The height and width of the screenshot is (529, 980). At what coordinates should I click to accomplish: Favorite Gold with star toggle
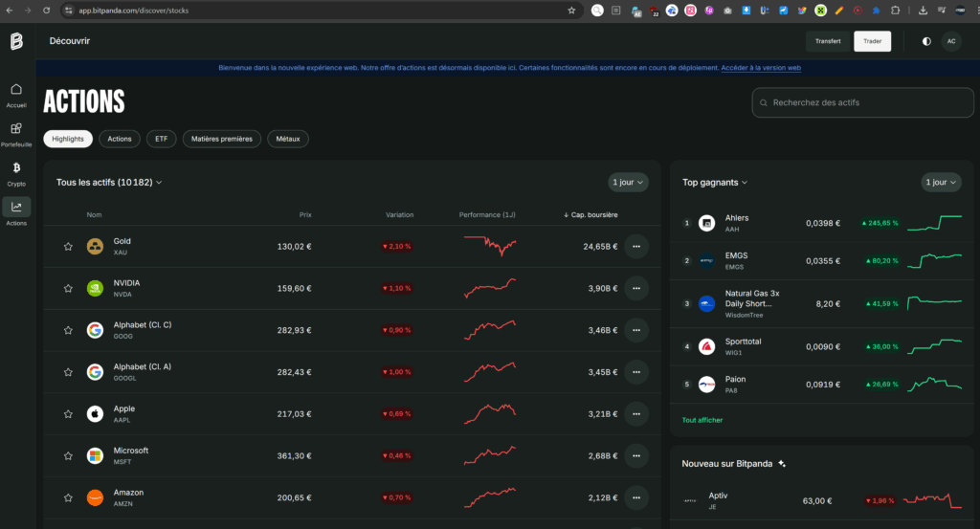click(x=68, y=246)
